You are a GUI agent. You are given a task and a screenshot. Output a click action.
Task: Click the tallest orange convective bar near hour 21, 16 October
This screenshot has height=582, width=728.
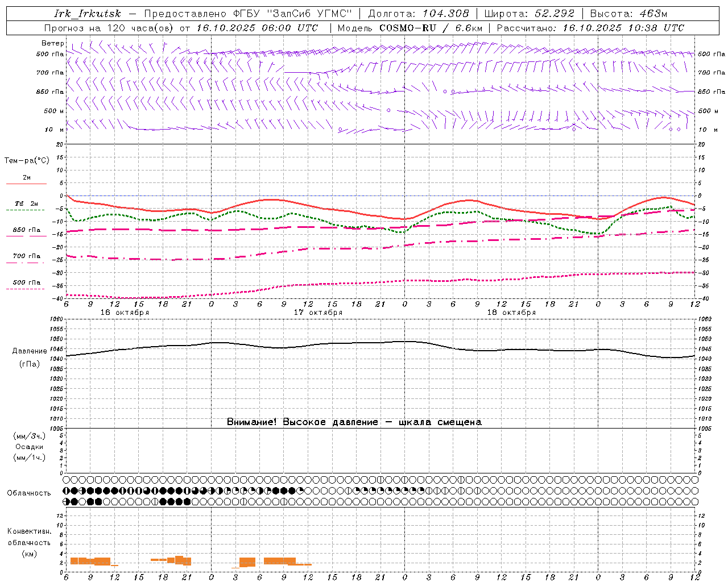tap(179, 560)
